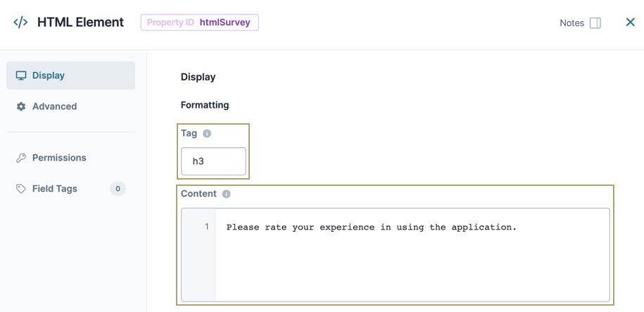Close the HTML Element settings window
Viewport: 644px width, 312px height.
tap(630, 23)
